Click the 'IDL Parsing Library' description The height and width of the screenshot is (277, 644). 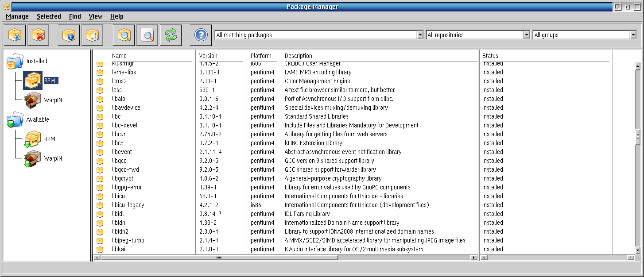click(307, 214)
